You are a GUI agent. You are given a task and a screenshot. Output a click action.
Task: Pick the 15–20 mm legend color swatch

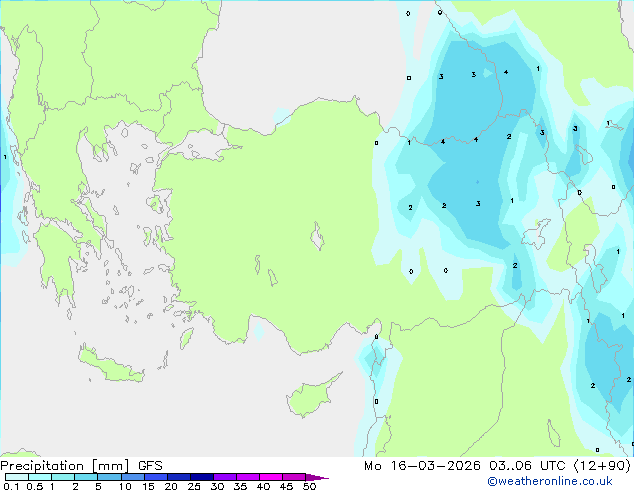click(x=155, y=477)
